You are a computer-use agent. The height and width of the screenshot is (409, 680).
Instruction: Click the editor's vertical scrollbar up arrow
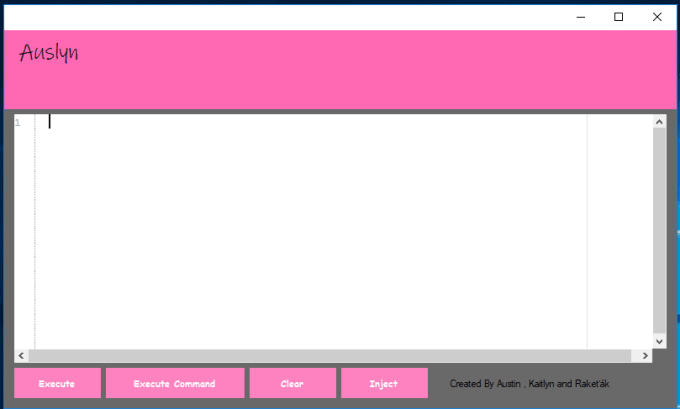pos(659,122)
